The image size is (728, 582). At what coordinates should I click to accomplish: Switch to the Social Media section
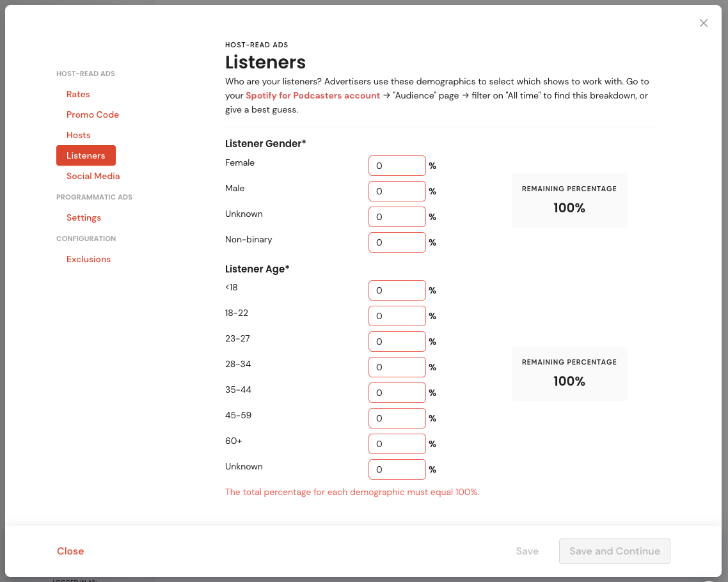point(93,176)
